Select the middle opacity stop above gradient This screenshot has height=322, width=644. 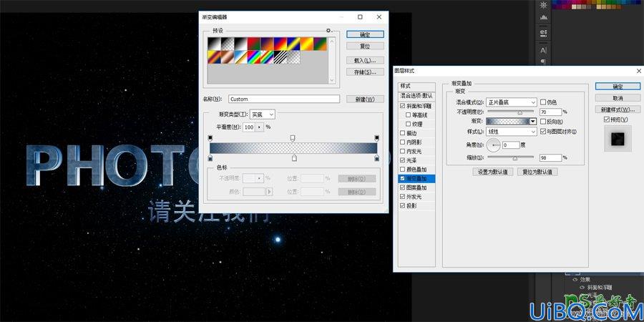pos(293,138)
